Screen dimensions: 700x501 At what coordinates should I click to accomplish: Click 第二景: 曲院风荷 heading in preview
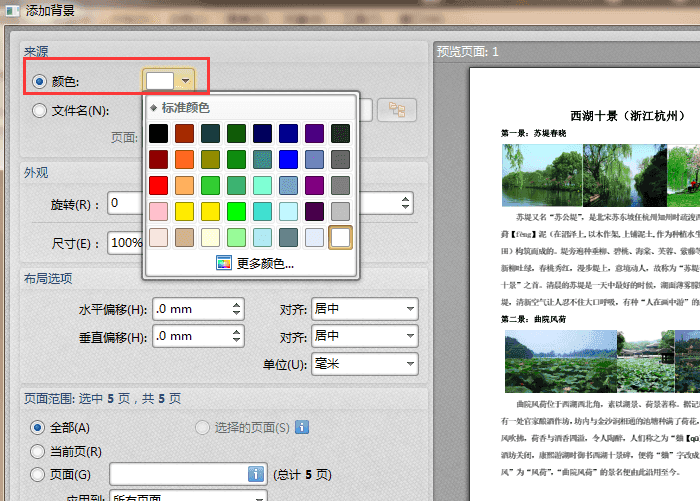point(533,319)
